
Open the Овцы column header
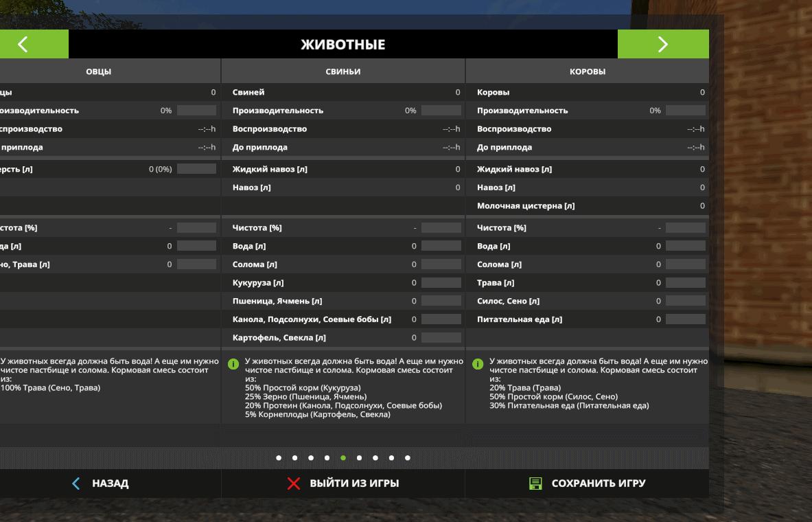(98, 71)
